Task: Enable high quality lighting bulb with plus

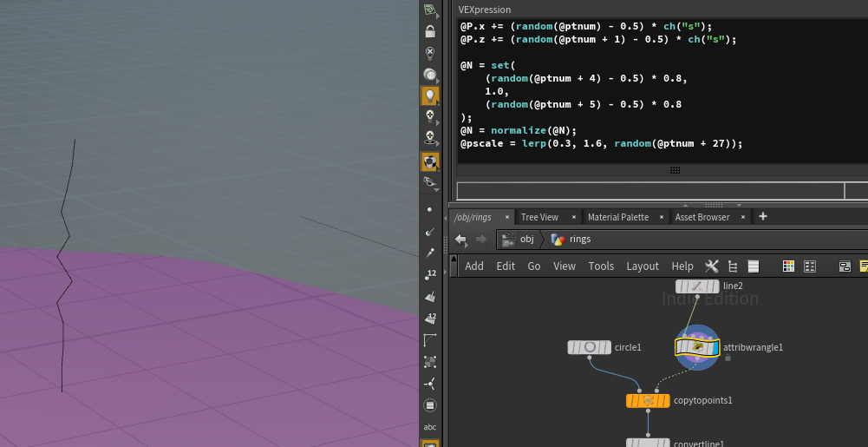Action: tap(430, 116)
